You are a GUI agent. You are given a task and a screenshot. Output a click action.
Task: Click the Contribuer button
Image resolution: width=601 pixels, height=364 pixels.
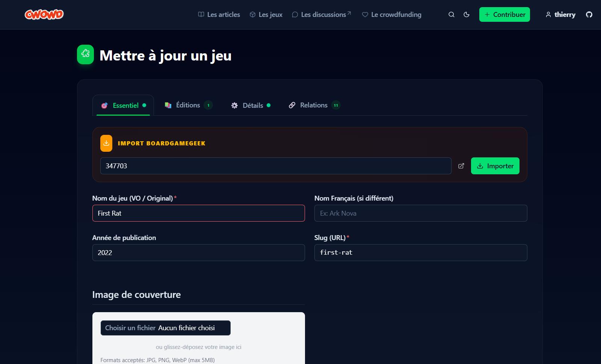tap(504, 15)
